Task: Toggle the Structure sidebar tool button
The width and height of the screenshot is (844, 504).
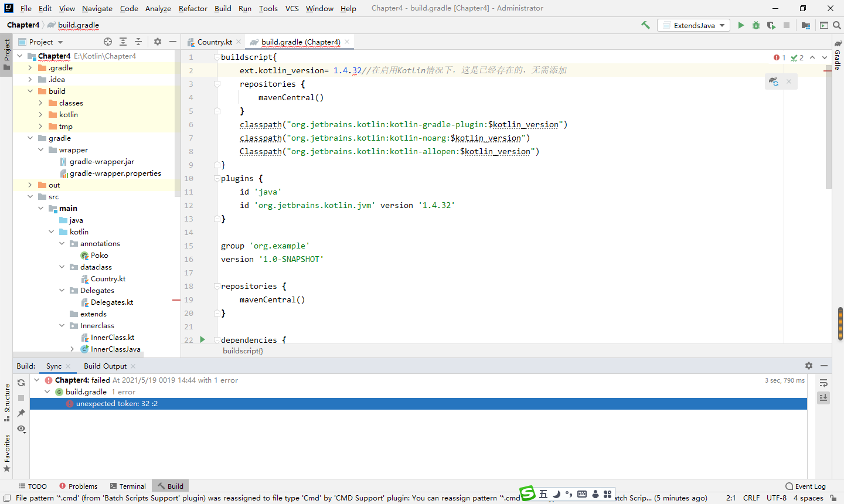Action: pos(6,403)
